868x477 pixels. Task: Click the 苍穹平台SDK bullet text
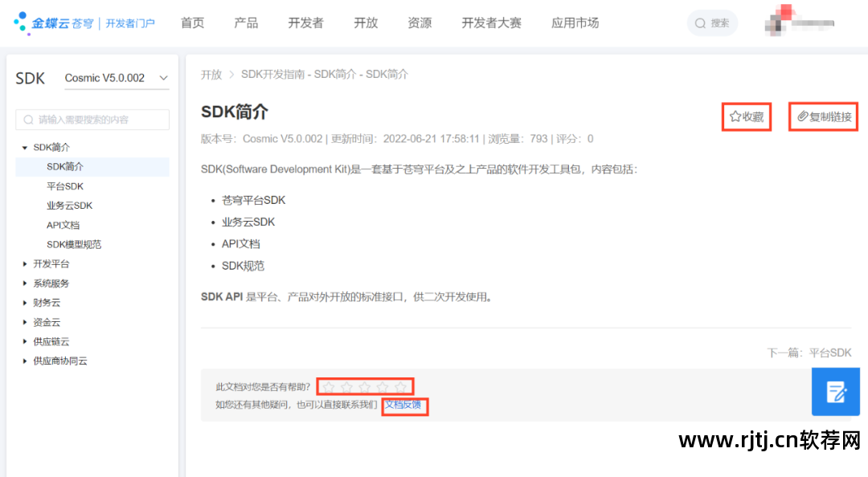click(x=253, y=200)
